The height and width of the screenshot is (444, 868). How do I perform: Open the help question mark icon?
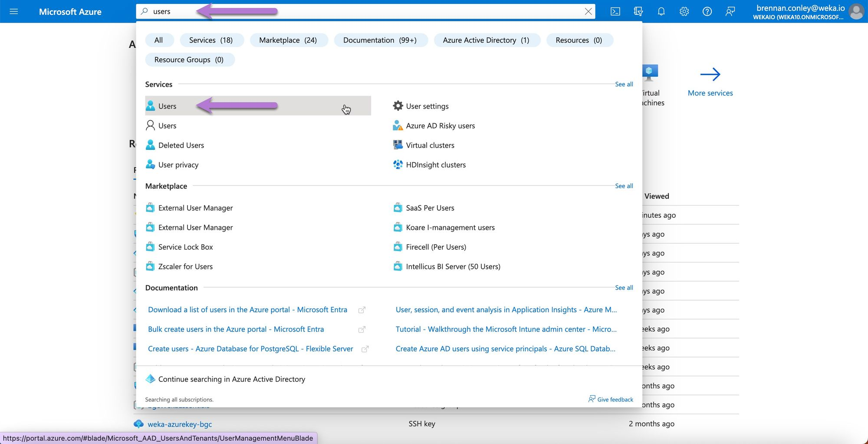pos(707,11)
